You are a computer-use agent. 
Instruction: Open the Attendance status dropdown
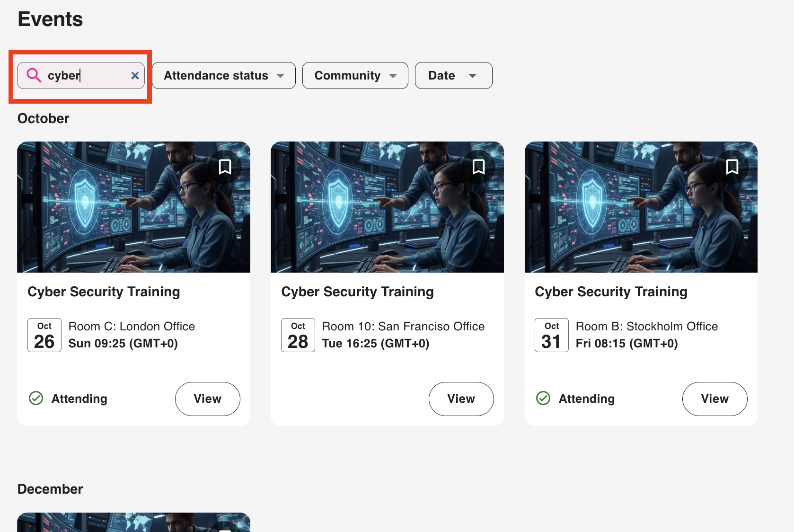click(x=223, y=75)
